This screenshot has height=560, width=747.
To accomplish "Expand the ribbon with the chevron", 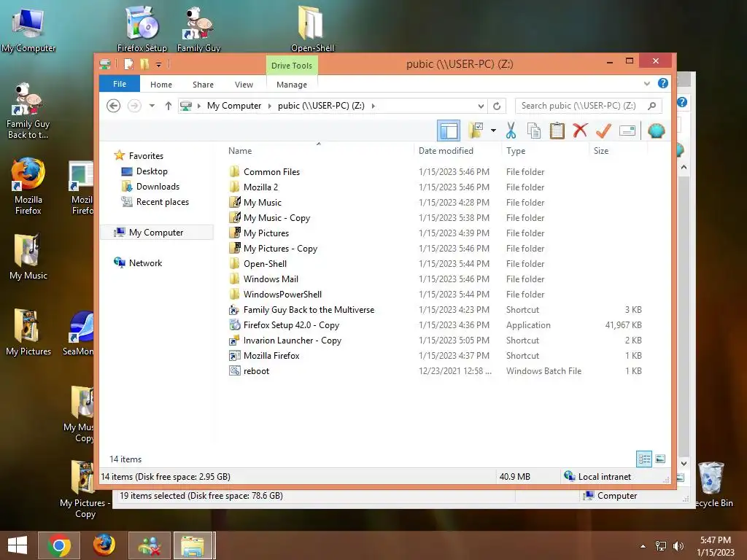I will (x=646, y=84).
